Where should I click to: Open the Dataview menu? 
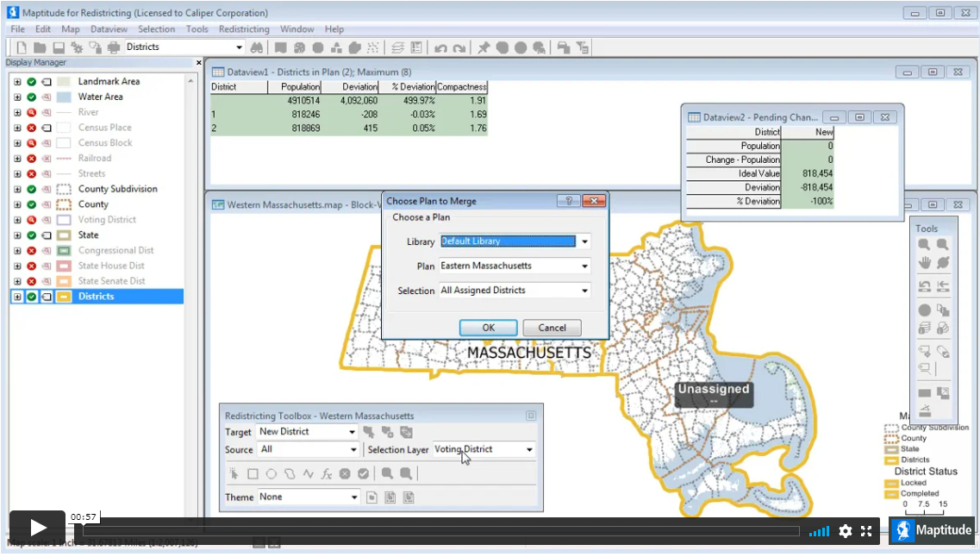(x=109, y=29)
